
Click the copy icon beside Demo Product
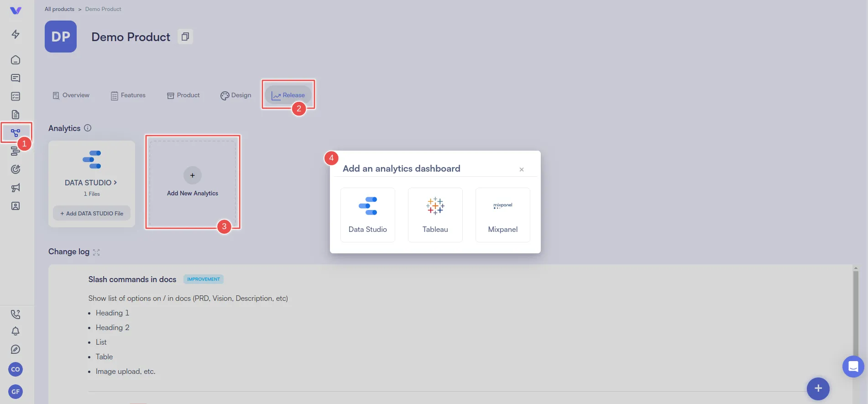pyautogui.click(x=185, y=37)
